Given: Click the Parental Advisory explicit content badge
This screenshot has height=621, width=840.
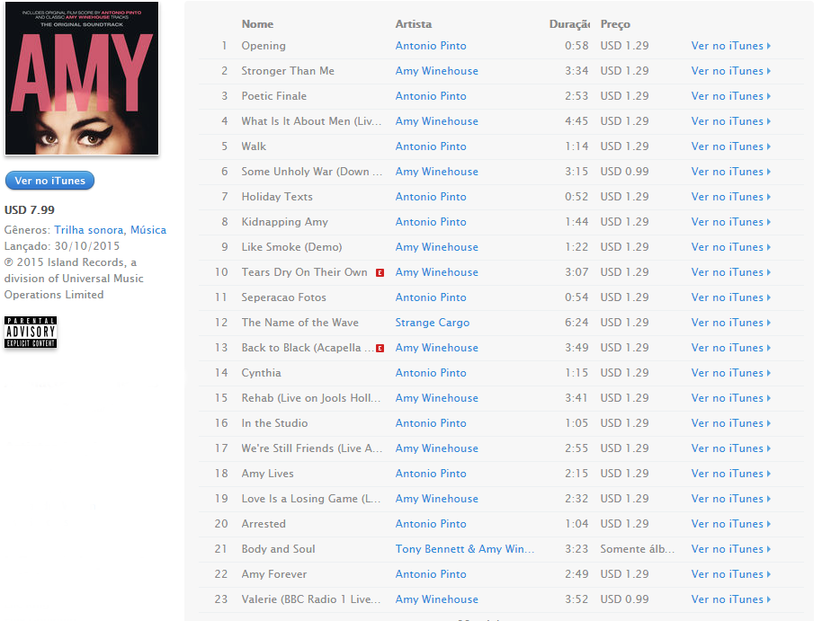Looking at the screenshot, I should pos(31,332).
